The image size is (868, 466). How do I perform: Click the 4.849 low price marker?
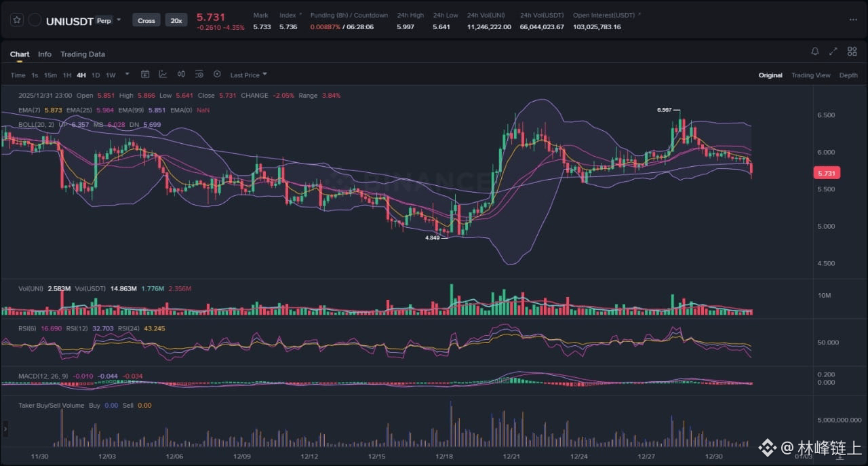point(433,238)
